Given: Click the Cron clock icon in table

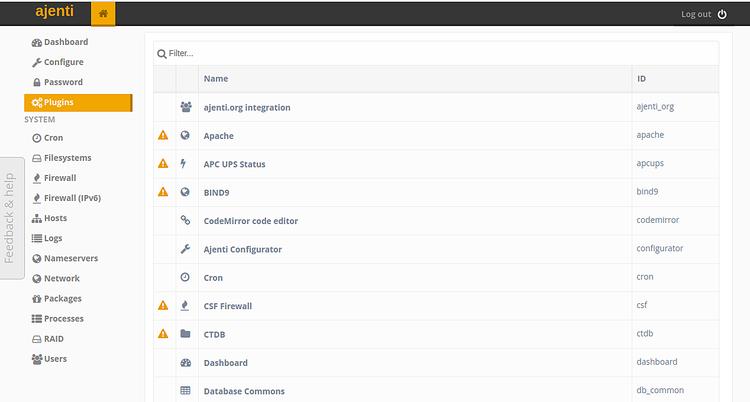Looking at the screenshot, I should pyautogui.click(x=185, y=277).
